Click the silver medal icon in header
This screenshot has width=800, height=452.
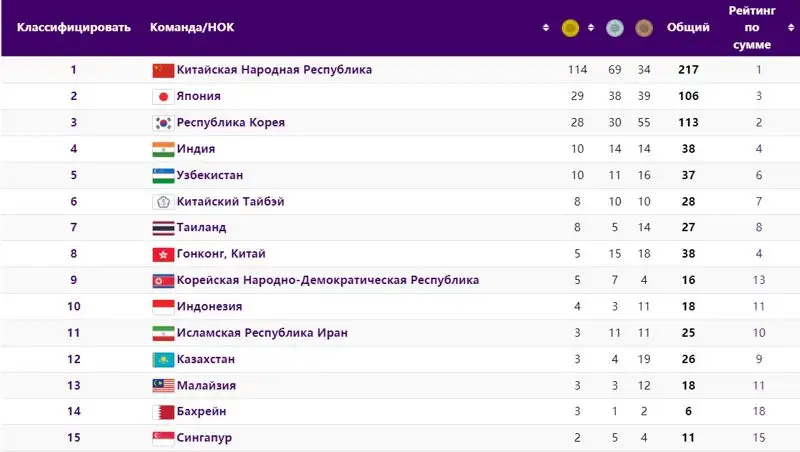(x=615, y=28)
